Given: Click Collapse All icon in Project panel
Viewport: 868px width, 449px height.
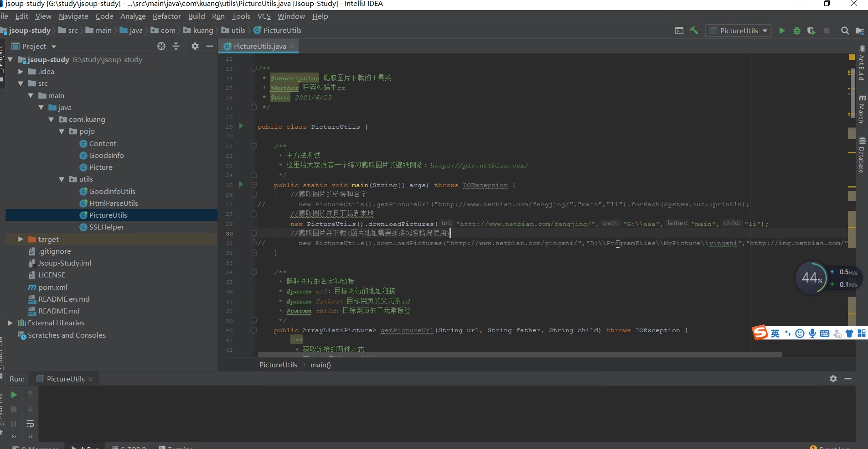Looking at the screenshot, I should (176, 46).
